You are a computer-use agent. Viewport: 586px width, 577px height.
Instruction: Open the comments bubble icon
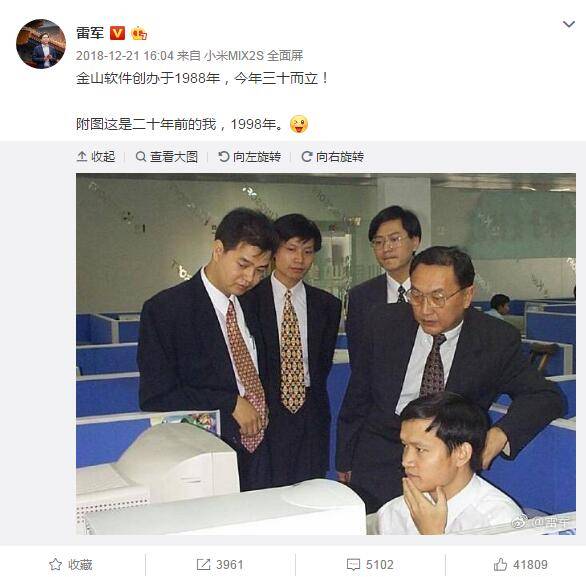point(353,564)
